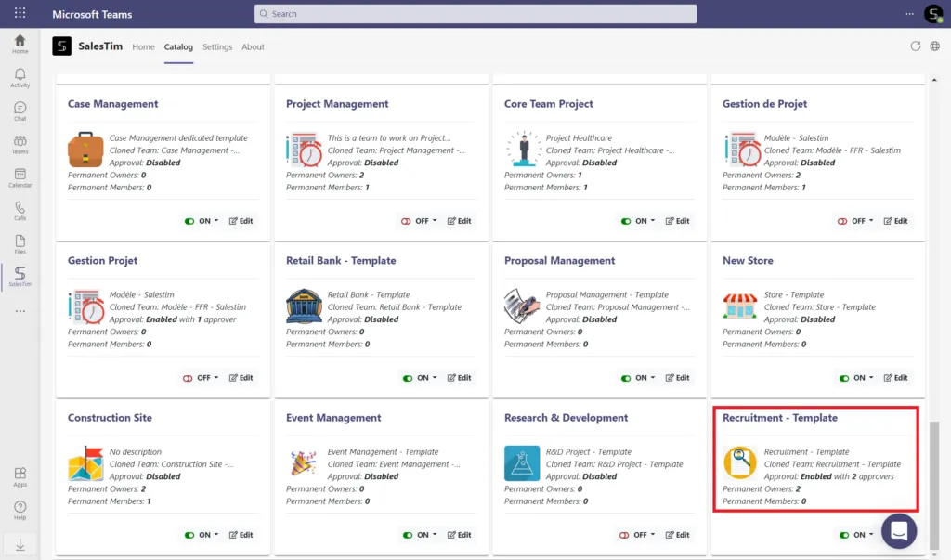
Task: Click the New Store shop icon
Action: [740, 306]
